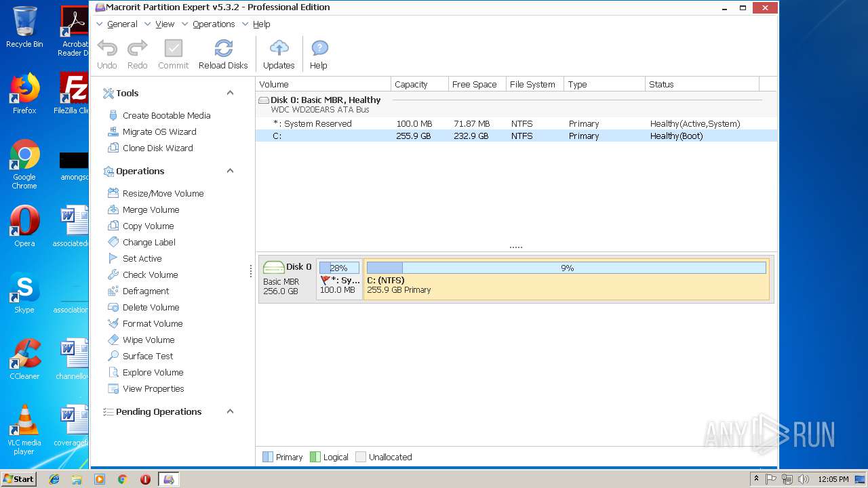Click the sidebar splitter handle dots

(x=251, y=271)
